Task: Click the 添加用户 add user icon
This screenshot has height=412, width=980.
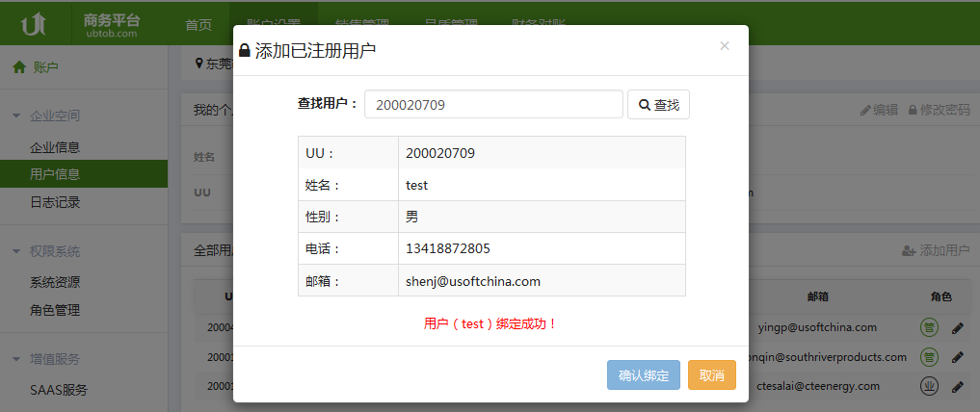Action: (908, 250)
